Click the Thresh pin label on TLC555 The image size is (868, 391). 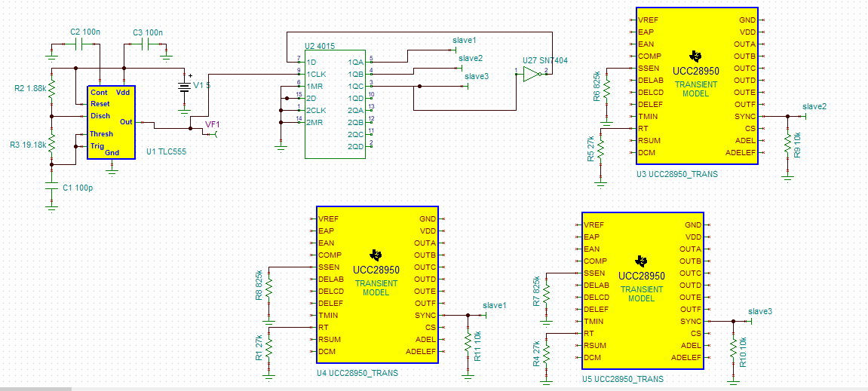pos(102,134)
